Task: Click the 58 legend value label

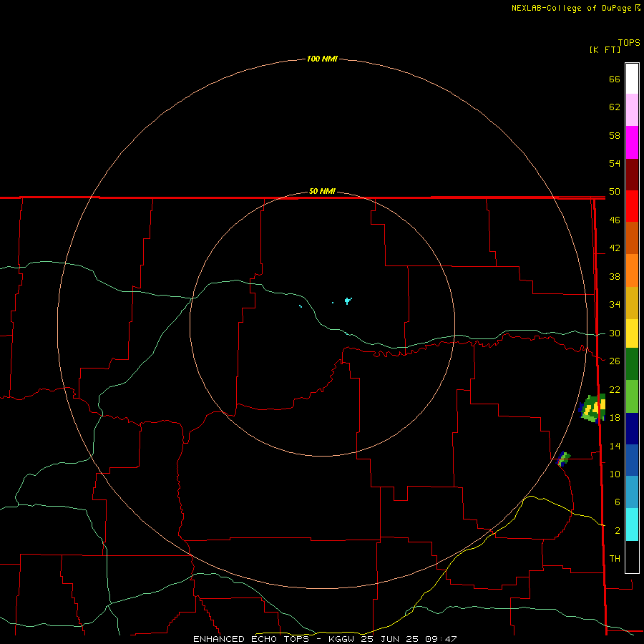Action: (x=615, y=135)
